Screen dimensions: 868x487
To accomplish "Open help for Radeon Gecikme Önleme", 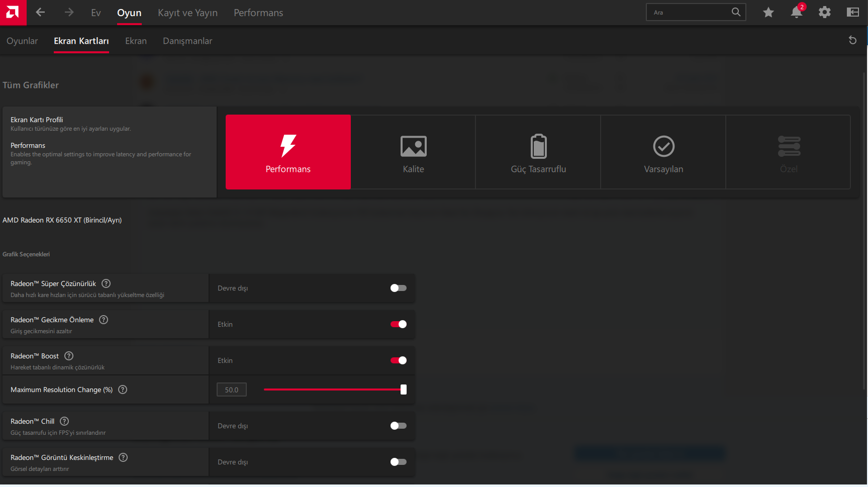I will tap(104, 320).
